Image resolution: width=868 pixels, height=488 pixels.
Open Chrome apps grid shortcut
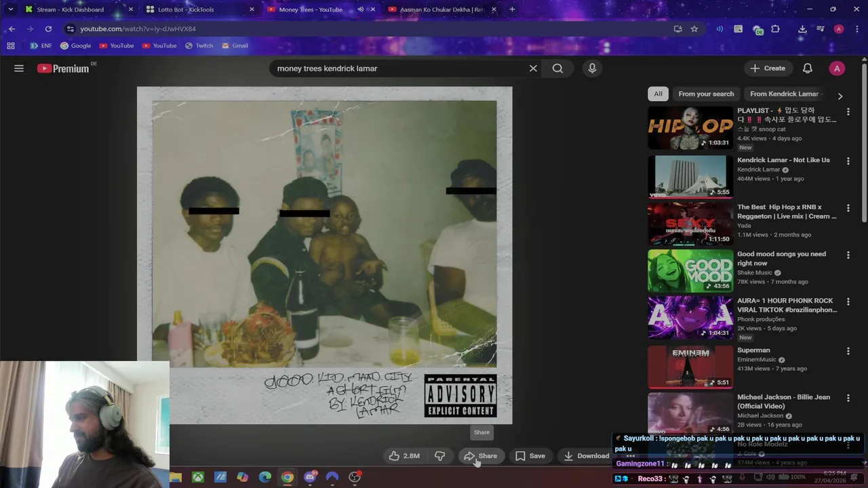coord(11,46)
